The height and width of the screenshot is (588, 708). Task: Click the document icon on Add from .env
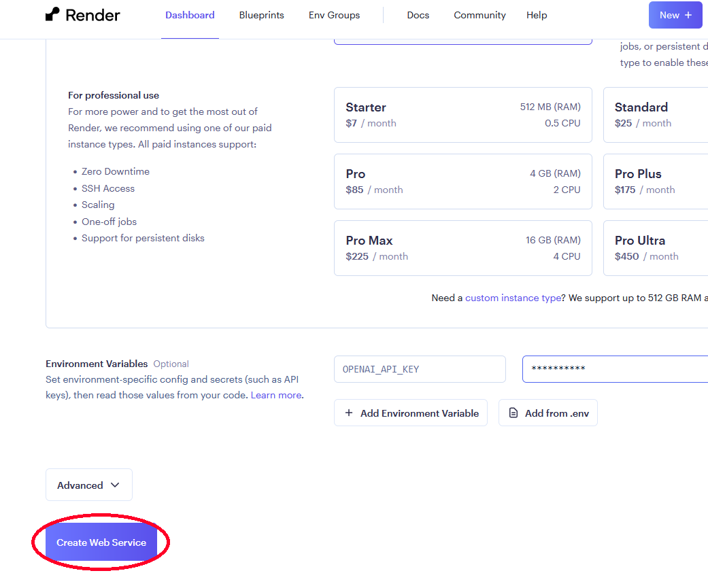(512, 413)
